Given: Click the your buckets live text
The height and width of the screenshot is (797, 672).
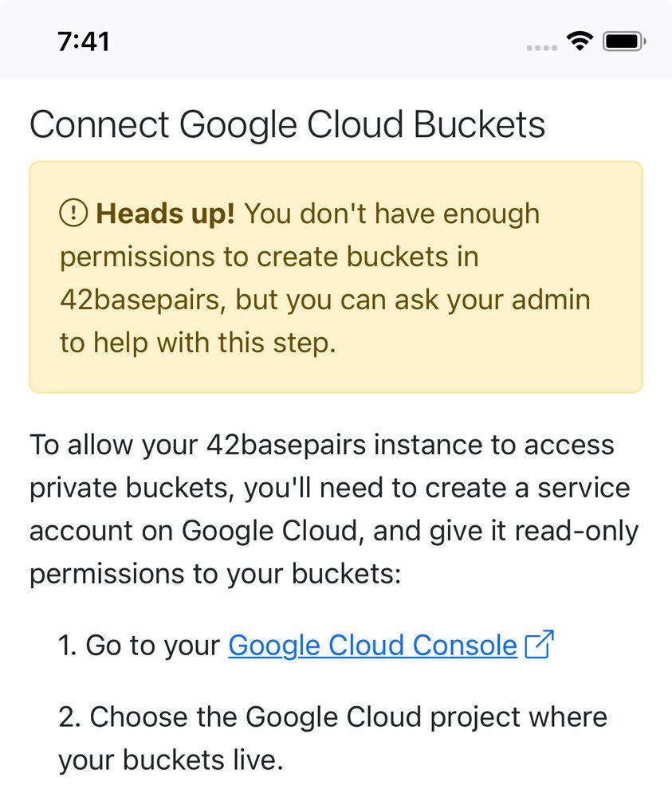Looking at the screenshot, I should click(x=171, y=760).
